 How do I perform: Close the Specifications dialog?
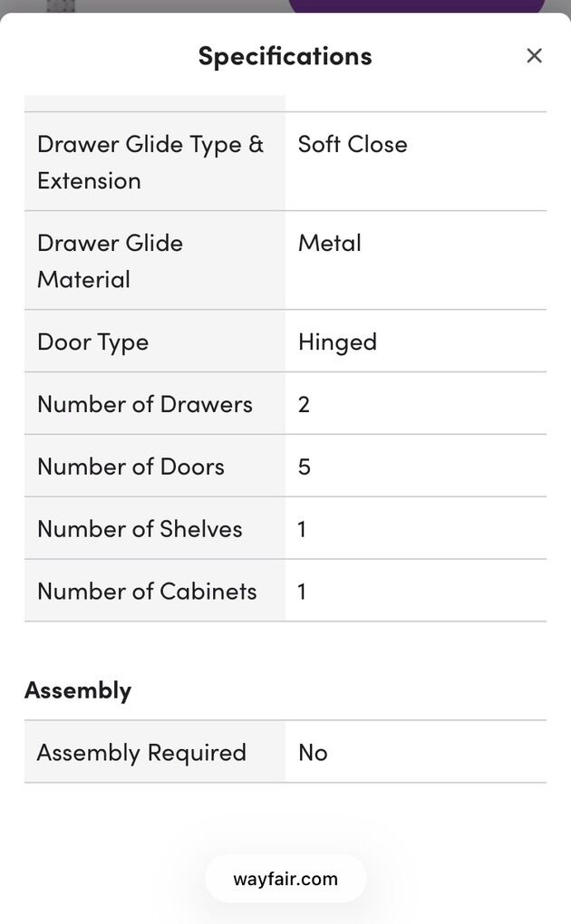click(534, 56)
